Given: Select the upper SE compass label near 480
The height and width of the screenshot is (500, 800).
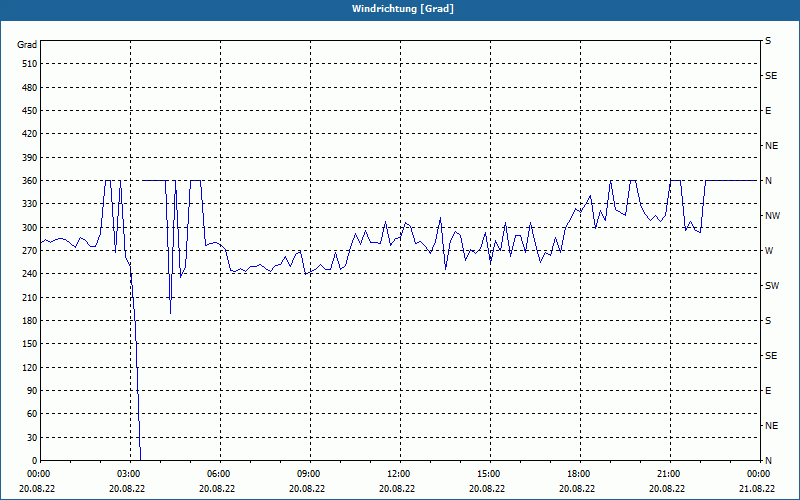Looking at the screenshot, I should [771, 76].
